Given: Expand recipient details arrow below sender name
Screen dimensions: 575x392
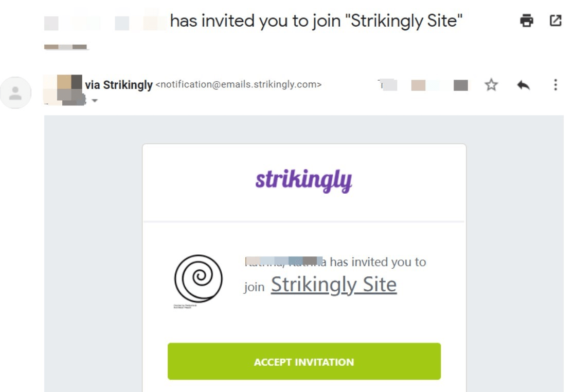Looking at the screenshot, I should pyautogui.click(x=94, y=101).
